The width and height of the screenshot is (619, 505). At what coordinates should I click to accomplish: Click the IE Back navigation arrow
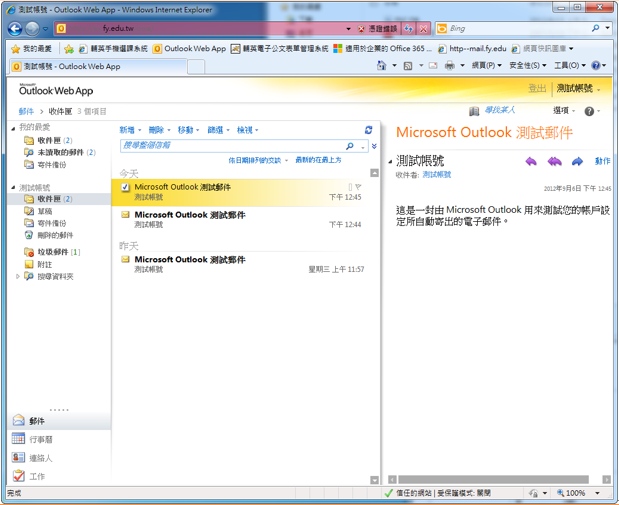15,28
